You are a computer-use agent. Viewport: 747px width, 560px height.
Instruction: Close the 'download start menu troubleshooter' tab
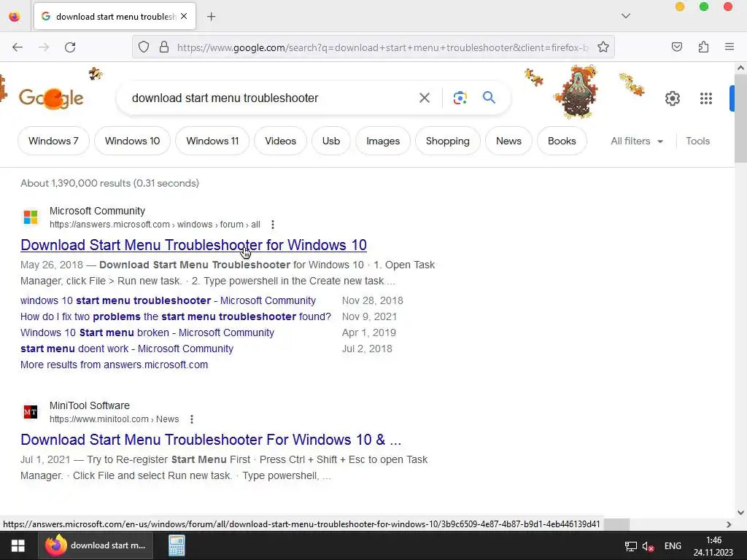tap(184, 16)
